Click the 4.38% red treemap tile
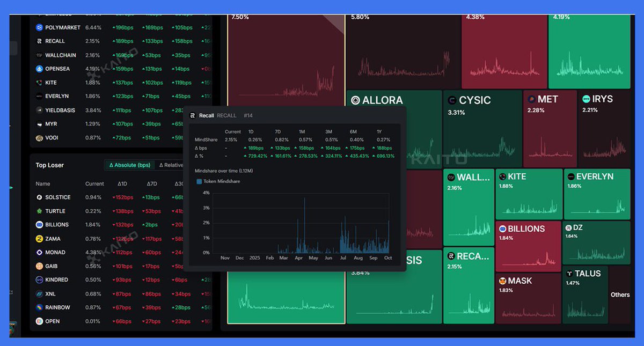The width and height of the screenshot is (644, 346). click(504, 51)
